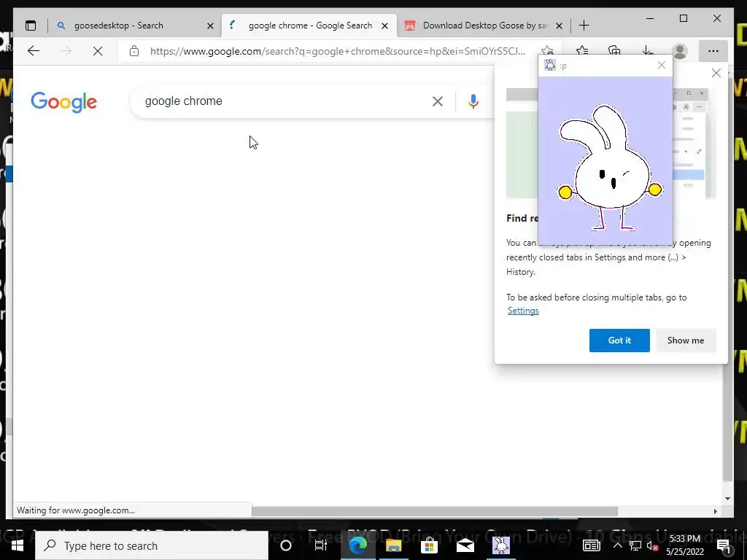Click the taskbar 'Type here to search' box
This screenshot has height=560, width=747.
(152, 545)
